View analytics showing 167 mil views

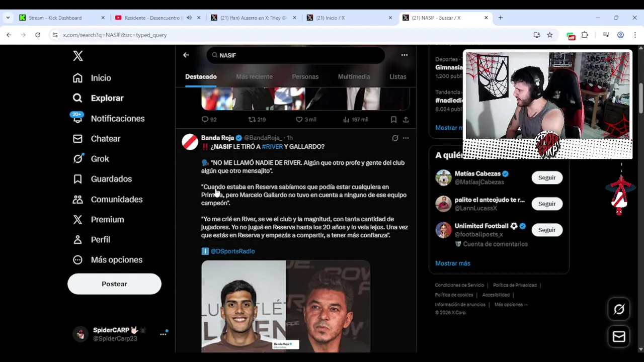[355, 120]
